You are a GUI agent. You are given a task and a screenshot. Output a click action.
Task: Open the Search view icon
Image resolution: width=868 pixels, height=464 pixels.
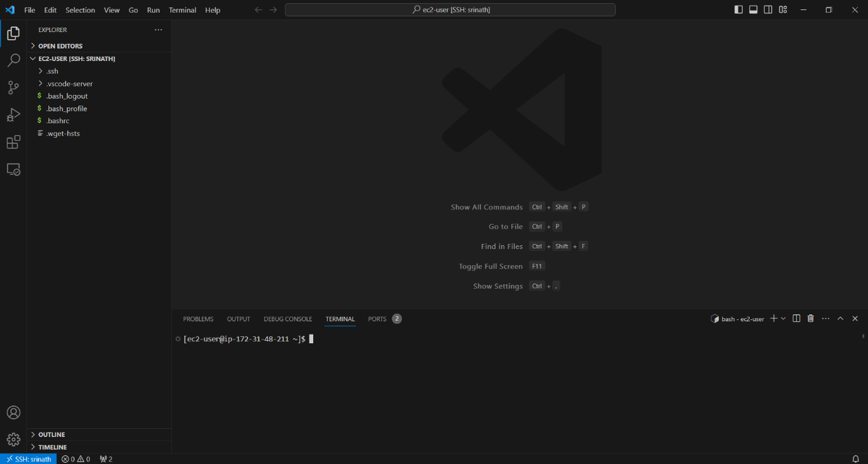click(13, 60)
